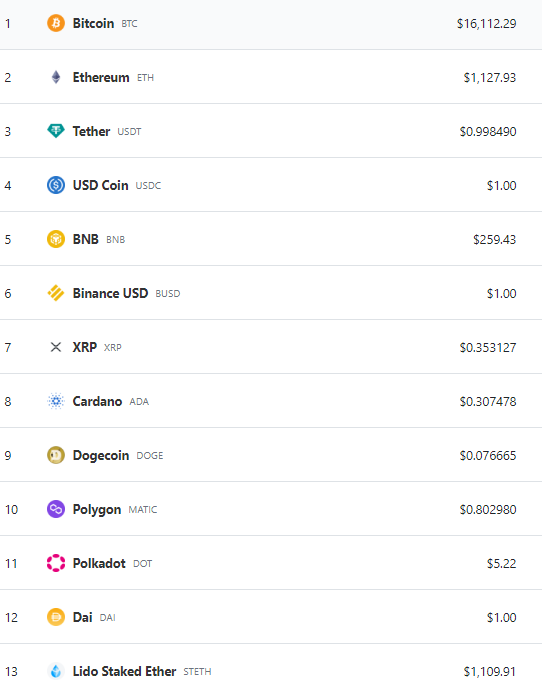Click the purple Polygon icon
The width and height of the screenshot is (542, 688).
click(x=56, y=509)
